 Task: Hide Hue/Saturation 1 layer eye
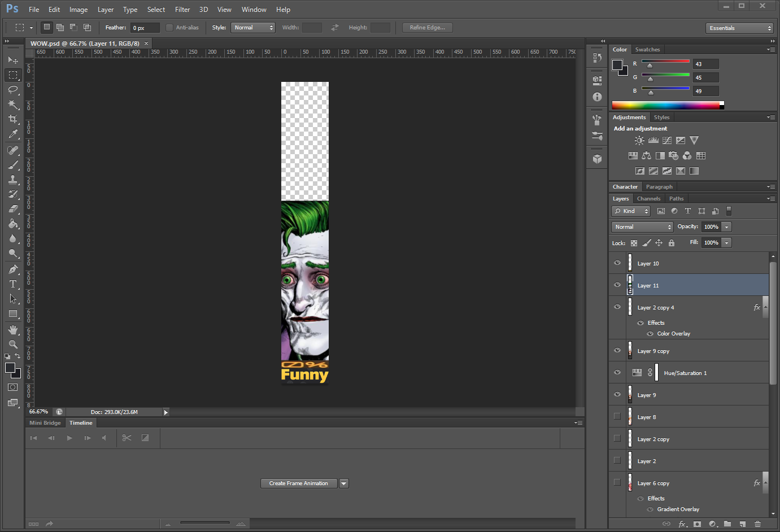pos(617,373)
